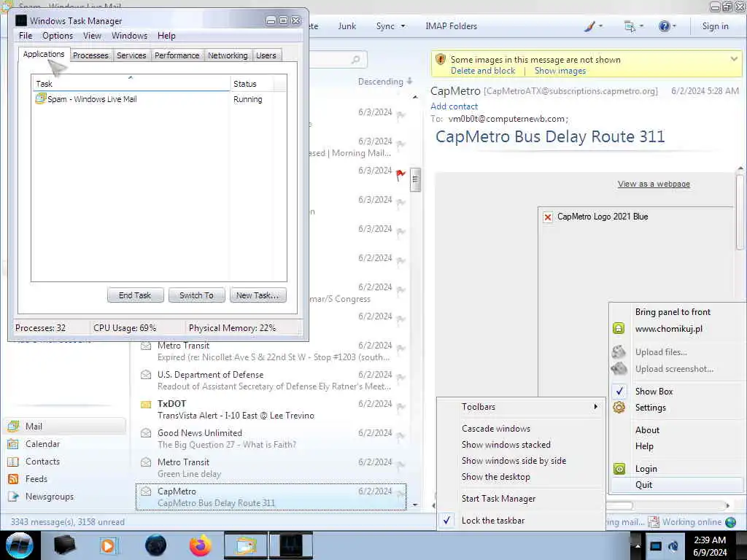Click the red flag on the 6/3/2024 message
Image resolution: width=747 pixels, height=560 pixels.
pyautogui.click(x=400, y=175)
